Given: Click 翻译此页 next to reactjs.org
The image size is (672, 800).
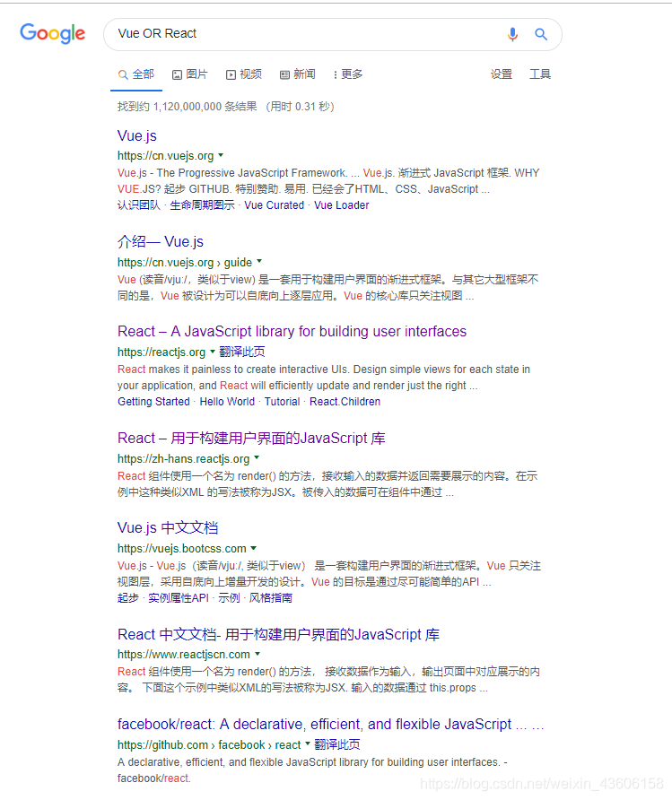Looking at the screenshot, I should tap(242, 352).
